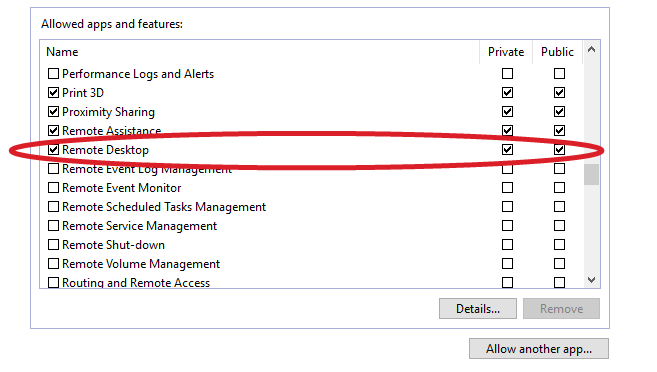
Task: Select the Remote Service Management row text
Action: pos(140,226)
